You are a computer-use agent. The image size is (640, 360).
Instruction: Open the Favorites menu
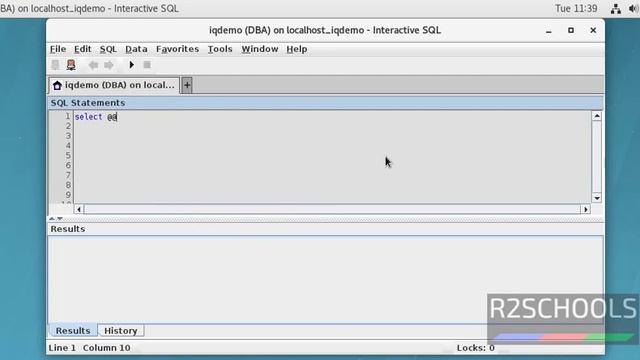[x=178, y=49]
